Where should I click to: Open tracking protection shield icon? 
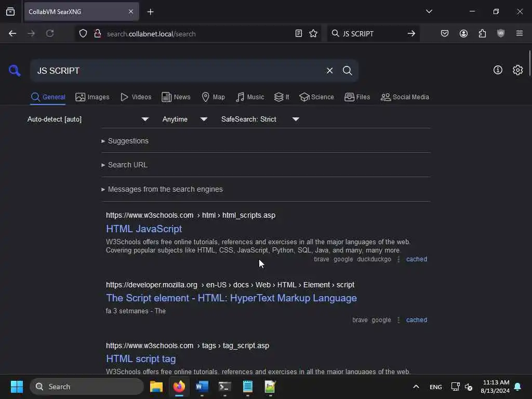[83, 34]
